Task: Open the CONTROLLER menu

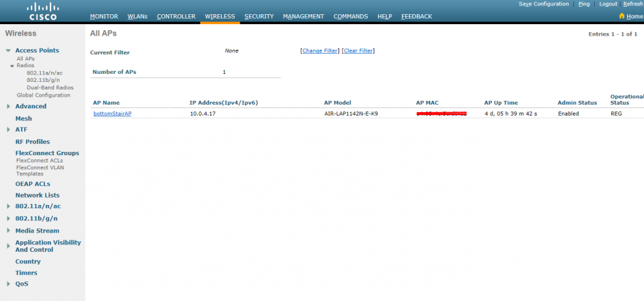Action: coord(176,16)
